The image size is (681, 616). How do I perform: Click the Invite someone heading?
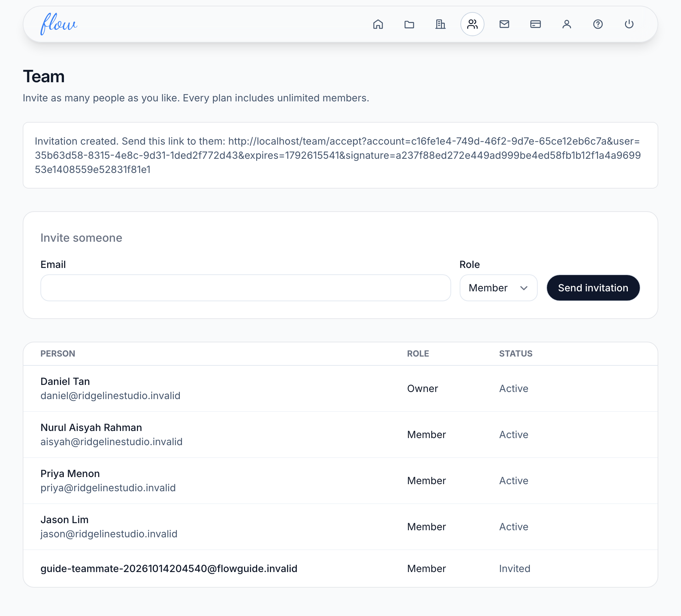(x=81, y=238)
